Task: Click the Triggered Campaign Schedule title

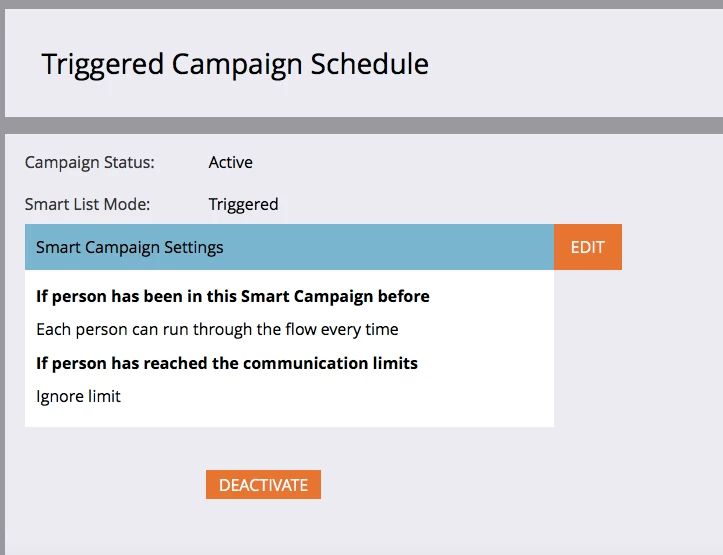Action: [x=235, y=65]
